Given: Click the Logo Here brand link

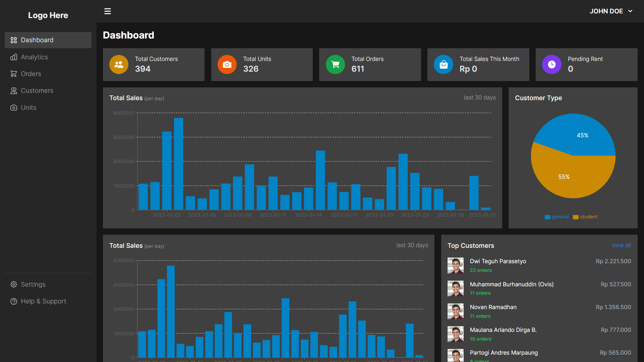Looking at the screenshot, I should [48, 15].
